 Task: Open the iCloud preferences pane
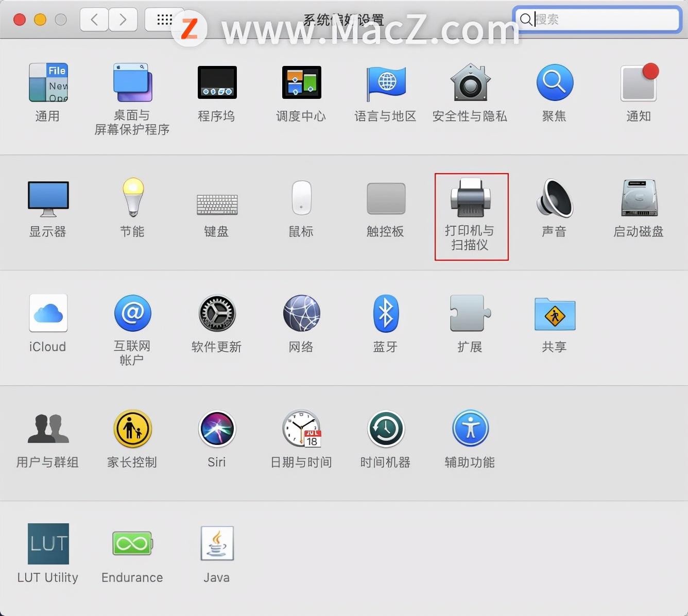pyautogui.click(x=48, y=314)
